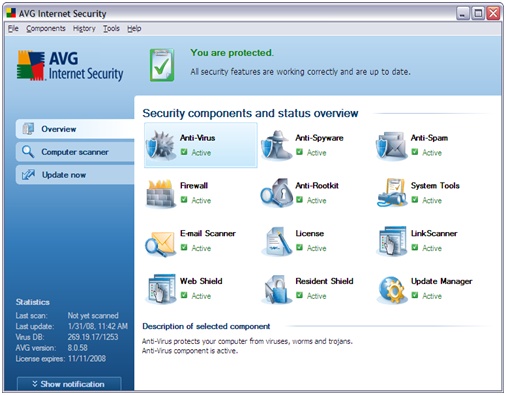Click the Statistics heading
This screenshot has width=506, height=395.
coord(33,302)
